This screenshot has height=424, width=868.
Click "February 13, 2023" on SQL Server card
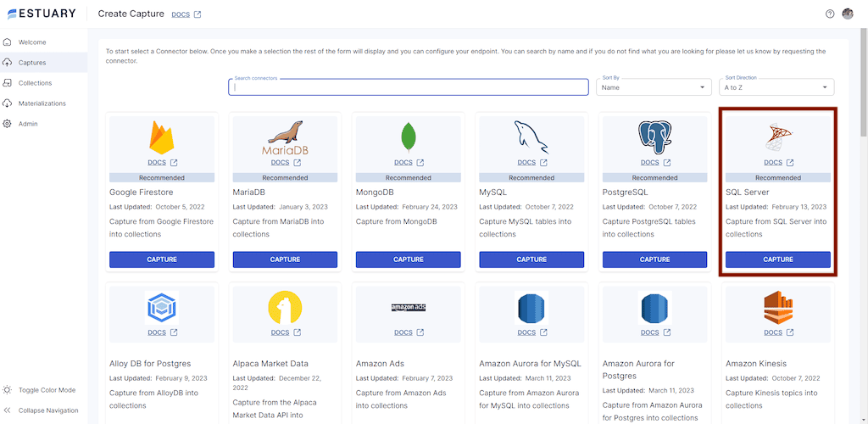798,207
